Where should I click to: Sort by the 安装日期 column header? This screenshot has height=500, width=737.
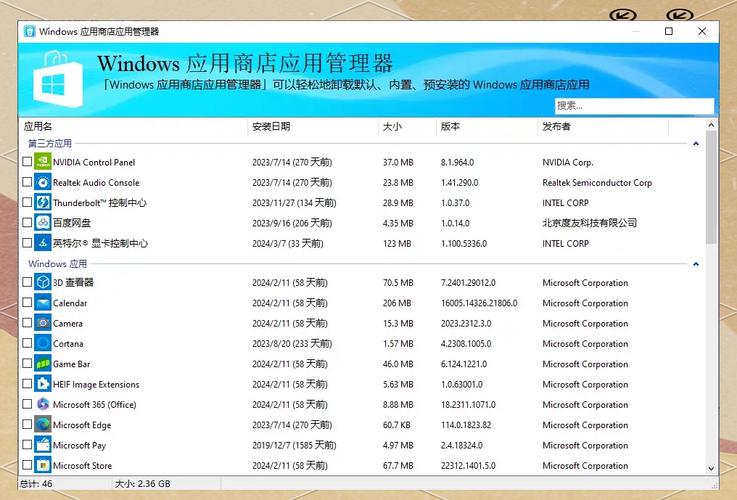[x=313, y=126]
